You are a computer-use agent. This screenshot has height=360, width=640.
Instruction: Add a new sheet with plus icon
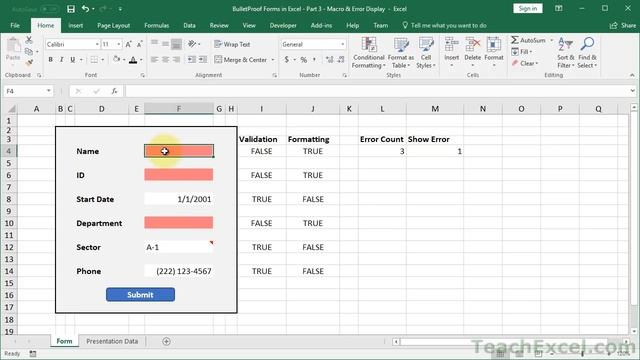click(166, 341)
